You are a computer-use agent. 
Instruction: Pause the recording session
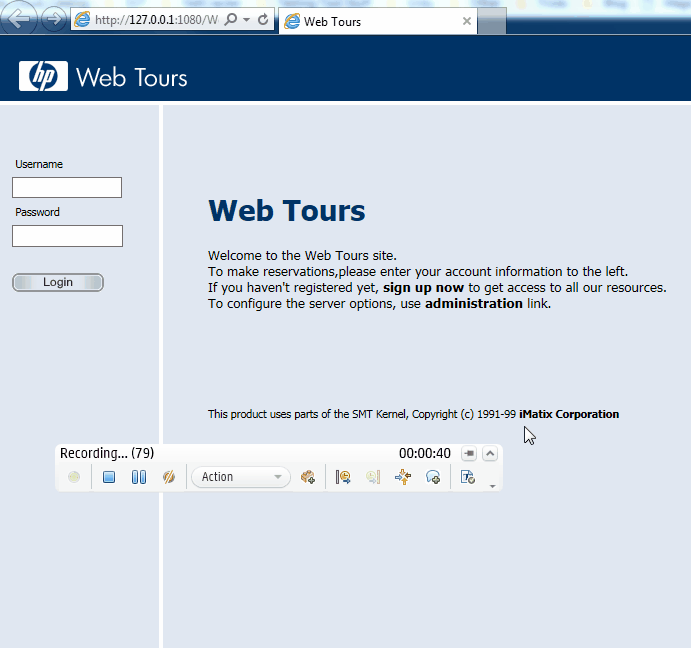139,478
